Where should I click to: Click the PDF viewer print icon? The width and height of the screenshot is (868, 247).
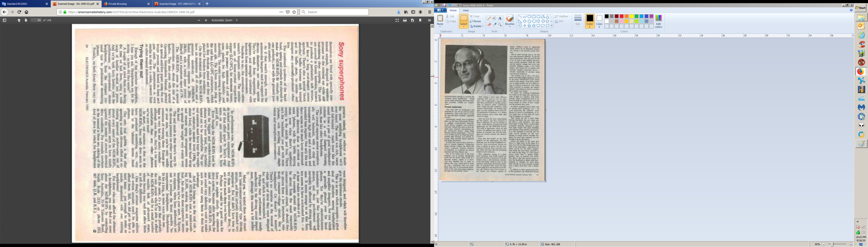(404, 20)
